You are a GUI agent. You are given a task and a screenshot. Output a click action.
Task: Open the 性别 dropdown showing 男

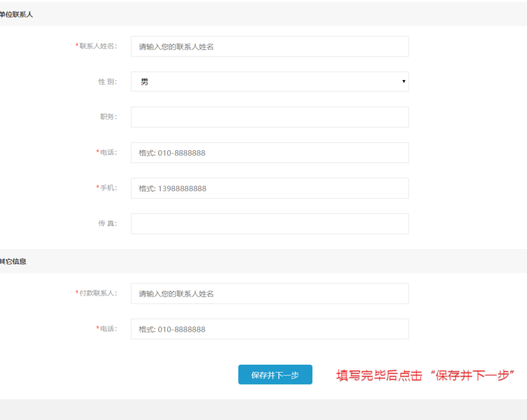pyautogui.click(x=269, y=82)
